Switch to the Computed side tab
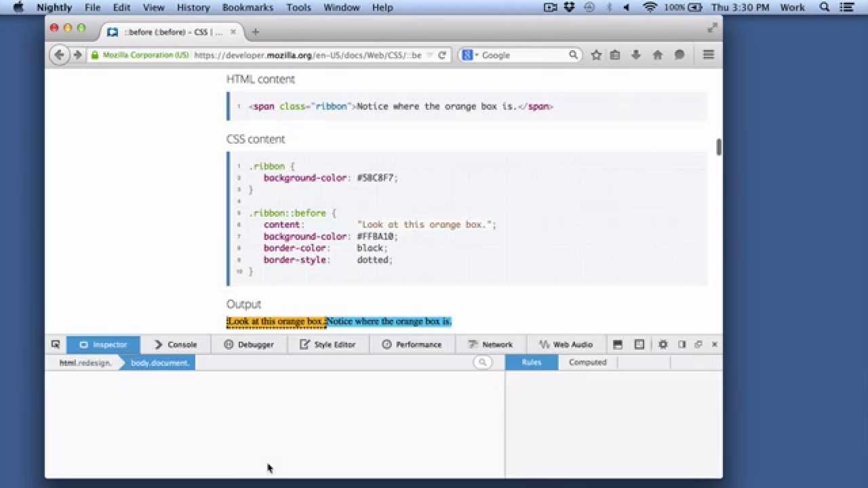The width and height of the screenshot is (868, 488). [x=587, y=362]
